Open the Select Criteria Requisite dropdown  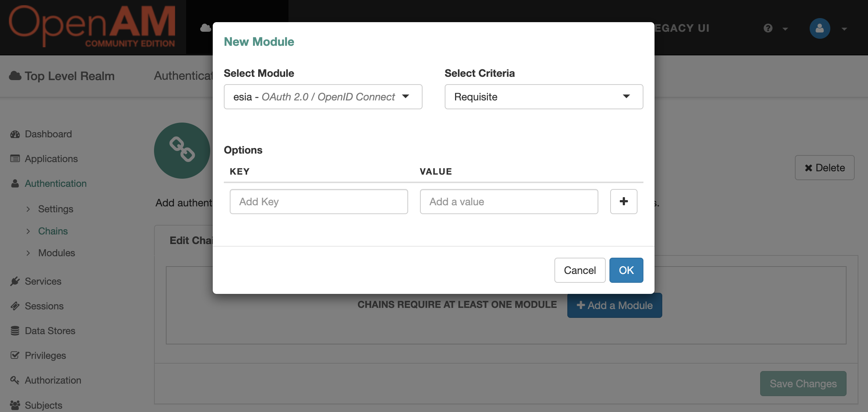tap(543, 97)
